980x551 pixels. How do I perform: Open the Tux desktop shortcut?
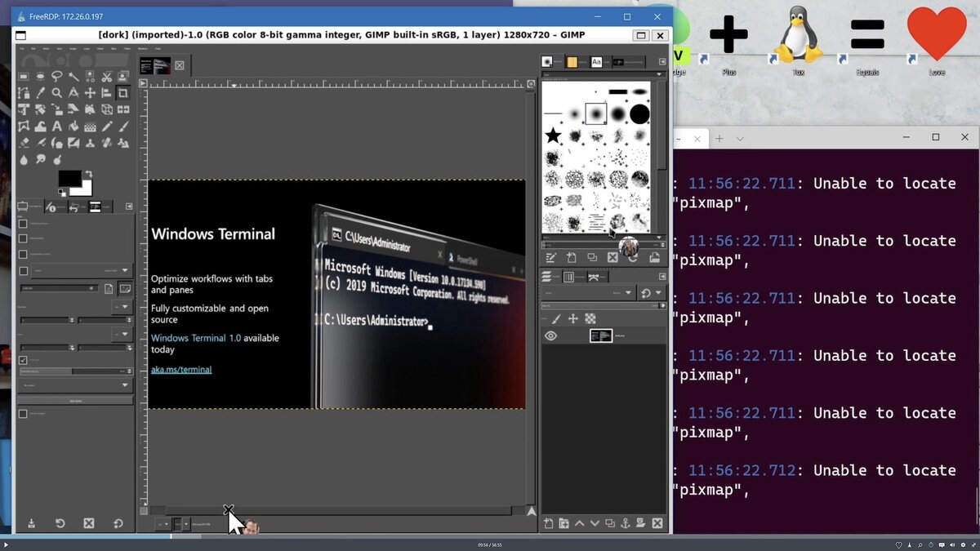coord(798,40)
